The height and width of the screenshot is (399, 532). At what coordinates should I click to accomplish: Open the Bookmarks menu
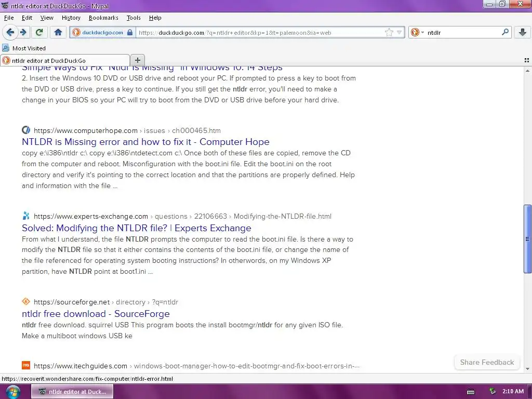(x=103, y=18)
